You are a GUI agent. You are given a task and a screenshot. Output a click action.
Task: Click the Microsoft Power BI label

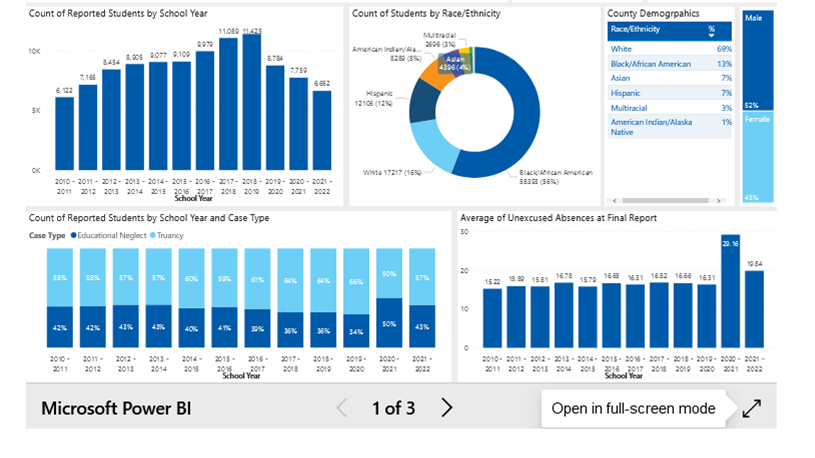pyautogui.click(x=115, y=408)
